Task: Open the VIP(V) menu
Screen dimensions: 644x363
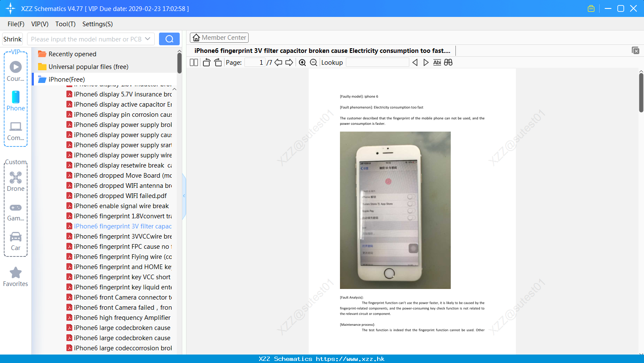Action: coord(40,24)
